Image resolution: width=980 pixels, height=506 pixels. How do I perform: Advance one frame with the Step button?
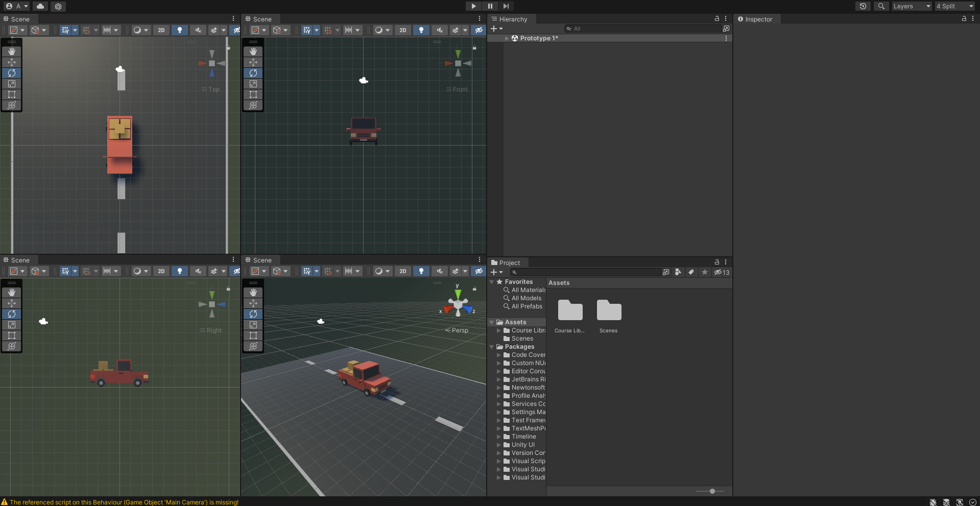pos(506,6)
